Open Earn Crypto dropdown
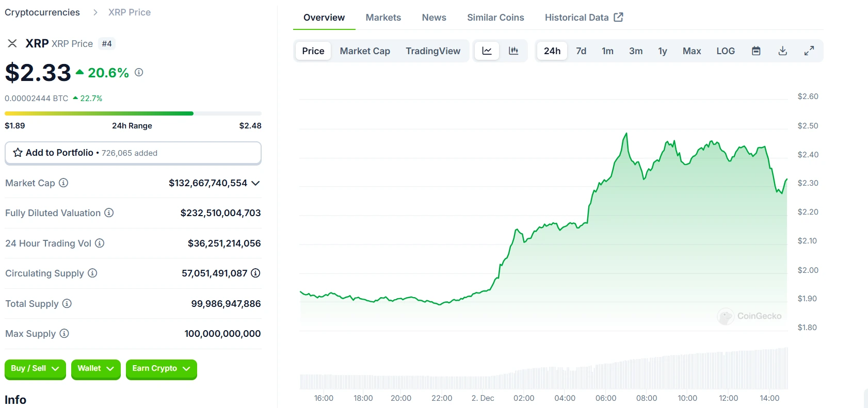 click(161, 369)
